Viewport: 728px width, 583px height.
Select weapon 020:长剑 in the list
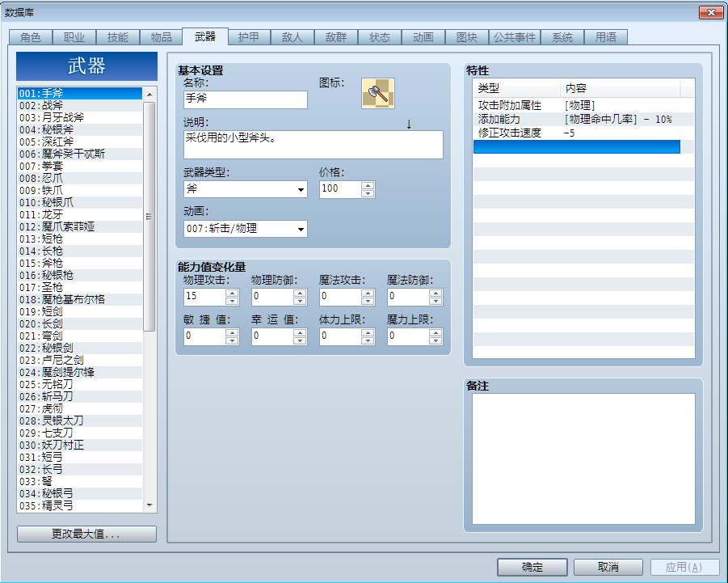pos(79,323)
